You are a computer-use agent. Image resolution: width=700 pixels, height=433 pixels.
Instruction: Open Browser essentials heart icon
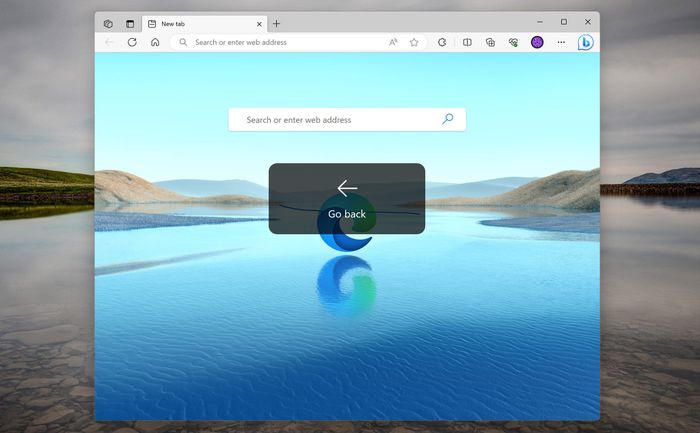[513, 42]
